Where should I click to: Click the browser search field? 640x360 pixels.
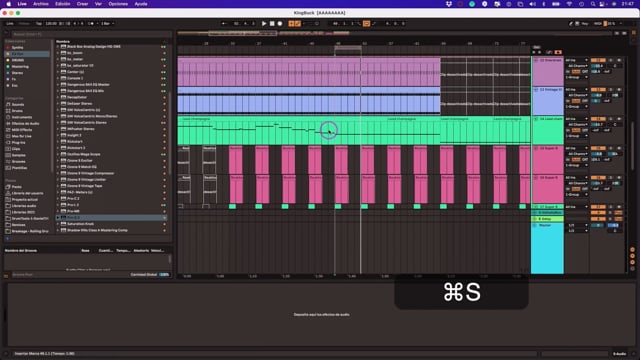coord(90,34)
